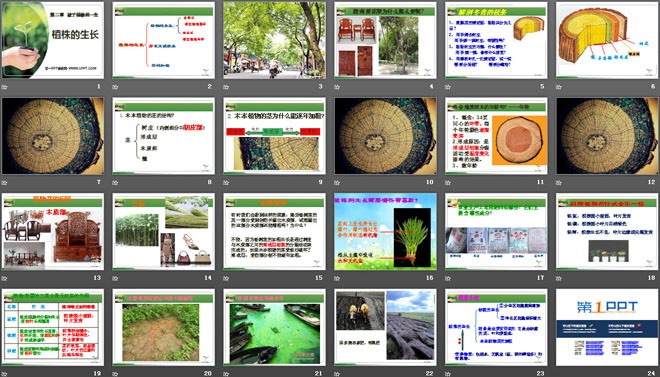Screen dimensions: 660x377
Task: Click the transition star icon under slide 7
Action: coord(4,183)
